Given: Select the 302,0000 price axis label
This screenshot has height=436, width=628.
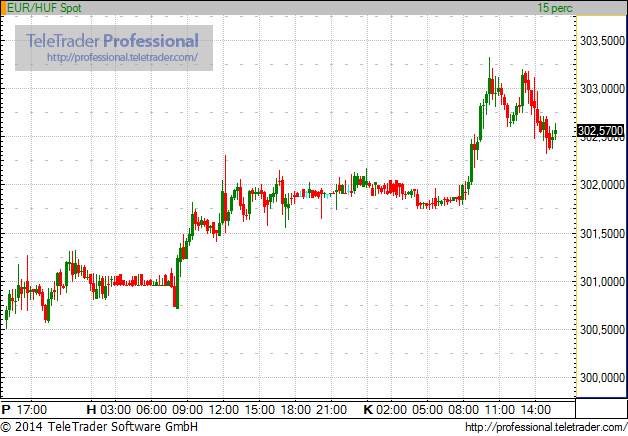Looking at the screenshot, I should pos(602,185).
